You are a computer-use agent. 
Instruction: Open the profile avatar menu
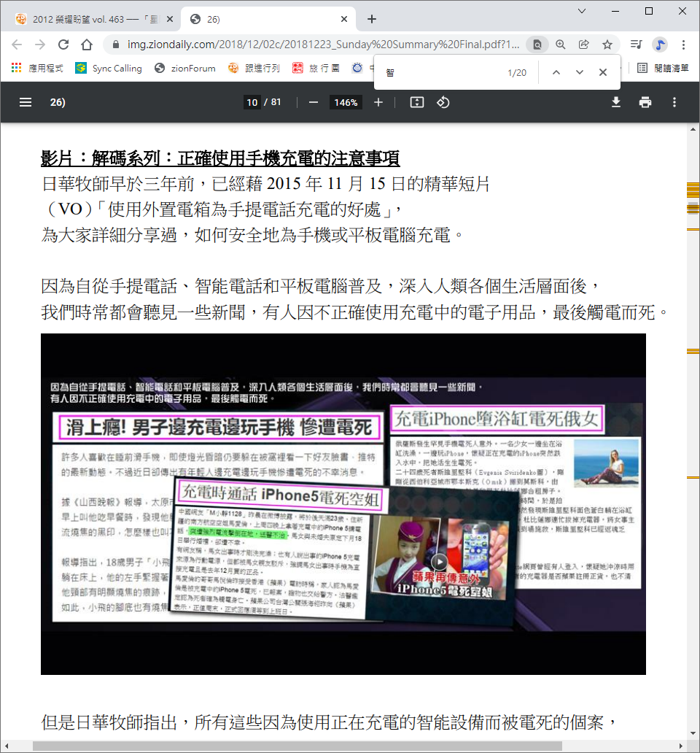[x=660, y=45]
